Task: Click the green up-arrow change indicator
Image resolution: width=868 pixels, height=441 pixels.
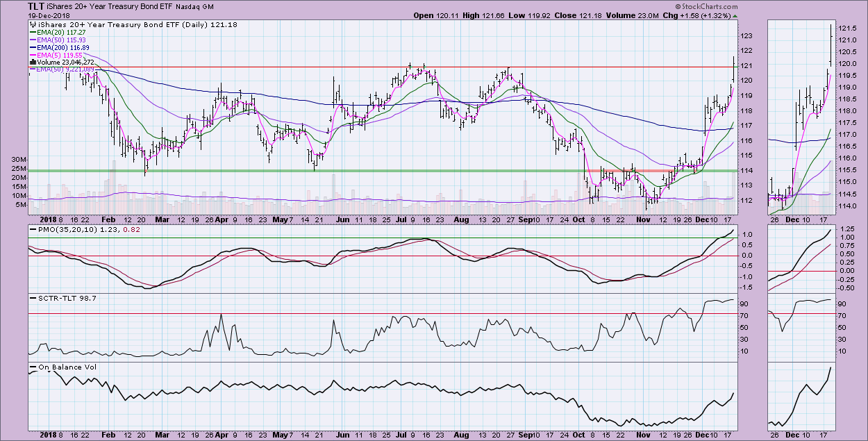Action: 735,15
